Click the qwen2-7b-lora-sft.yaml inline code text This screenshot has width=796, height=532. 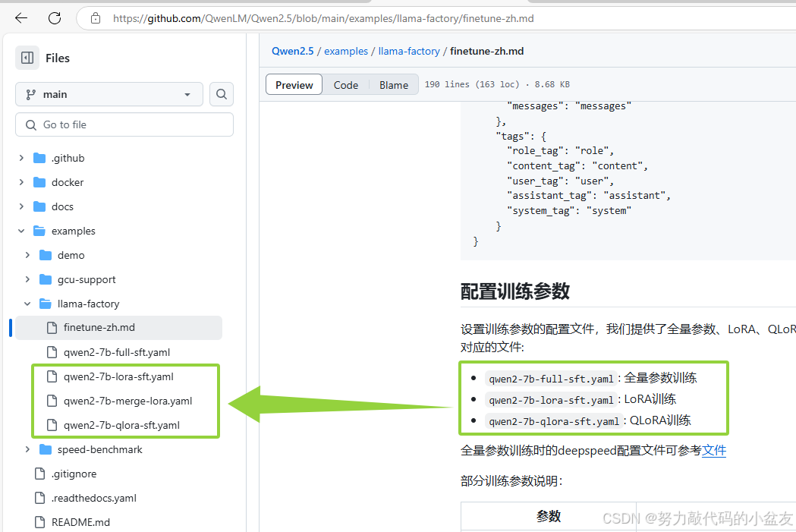(x=551, y=400)
